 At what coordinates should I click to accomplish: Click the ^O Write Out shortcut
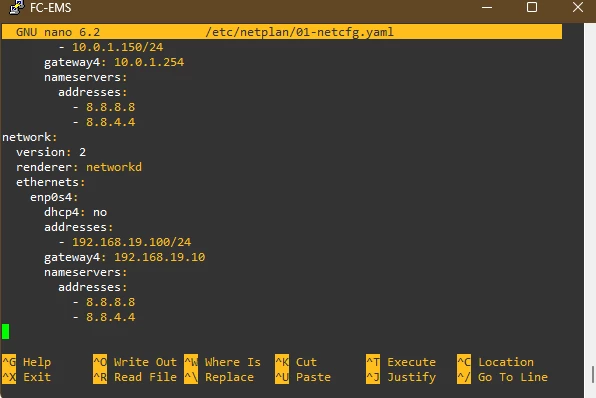(135, 362)
